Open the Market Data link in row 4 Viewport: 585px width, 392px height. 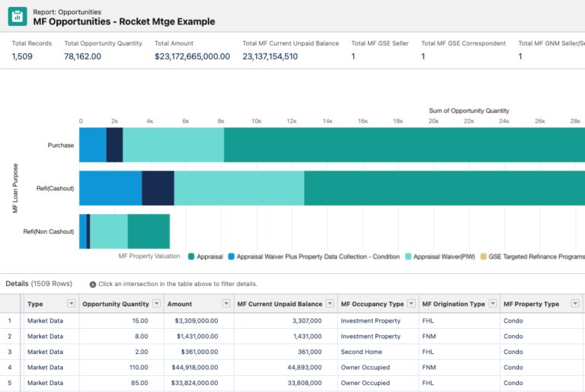coord(45,368)
